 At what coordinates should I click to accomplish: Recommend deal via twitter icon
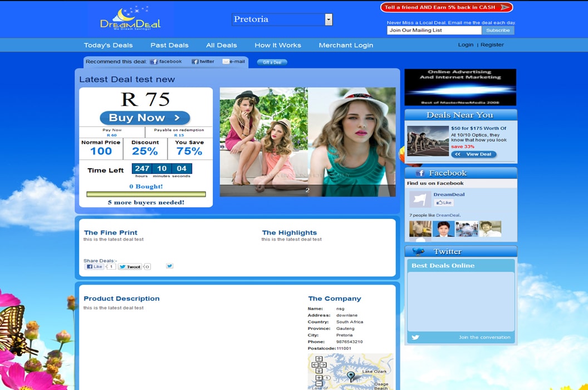tap(195, 61)
